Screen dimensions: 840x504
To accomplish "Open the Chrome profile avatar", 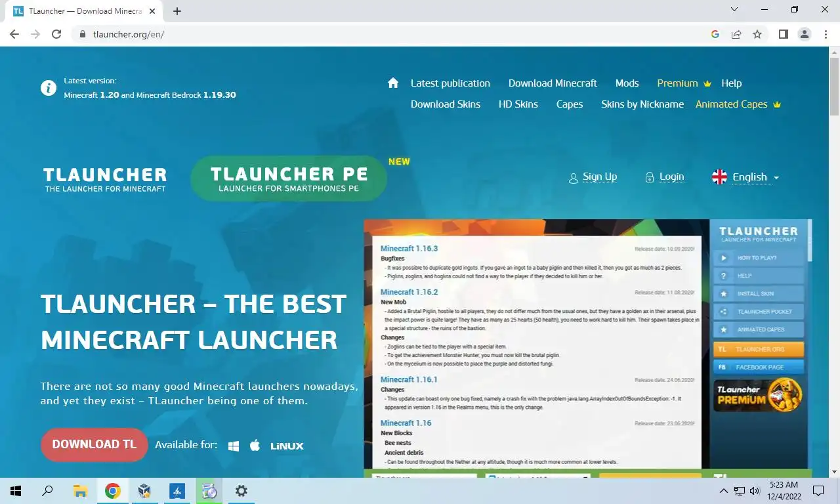I will tap(805, 34).
